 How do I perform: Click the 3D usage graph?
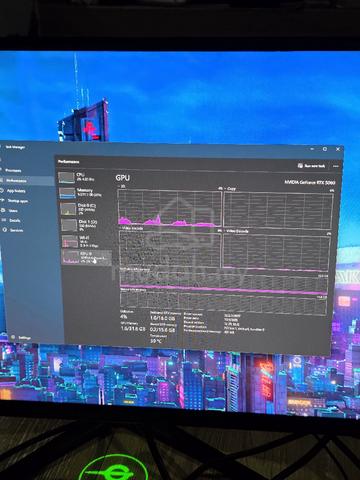pyautogui.click(x=169, y=208)
